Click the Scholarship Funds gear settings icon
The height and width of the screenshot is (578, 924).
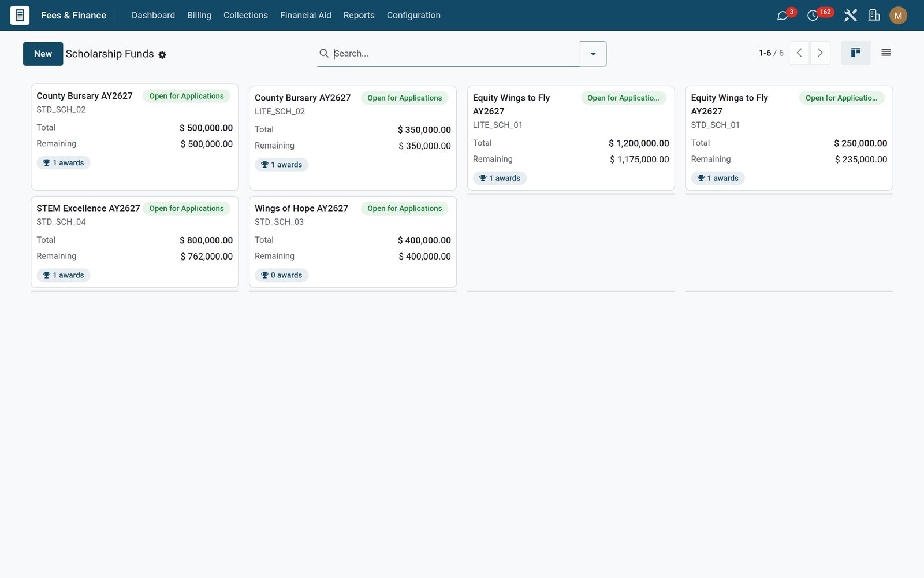(162, 55)
